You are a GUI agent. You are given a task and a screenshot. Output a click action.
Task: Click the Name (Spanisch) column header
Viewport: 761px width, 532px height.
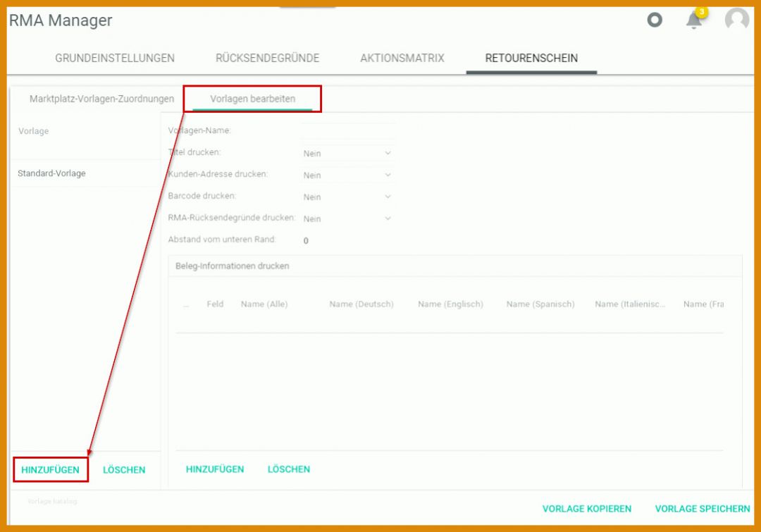(540, 304)
